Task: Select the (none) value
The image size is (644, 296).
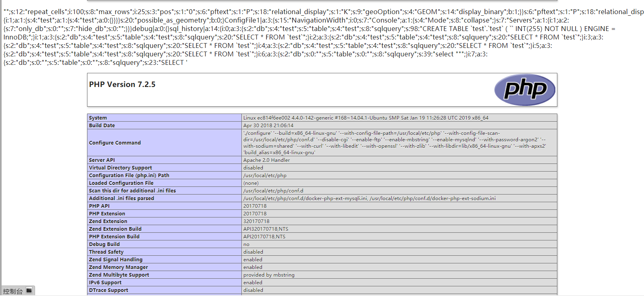Action: click(251, 183)
